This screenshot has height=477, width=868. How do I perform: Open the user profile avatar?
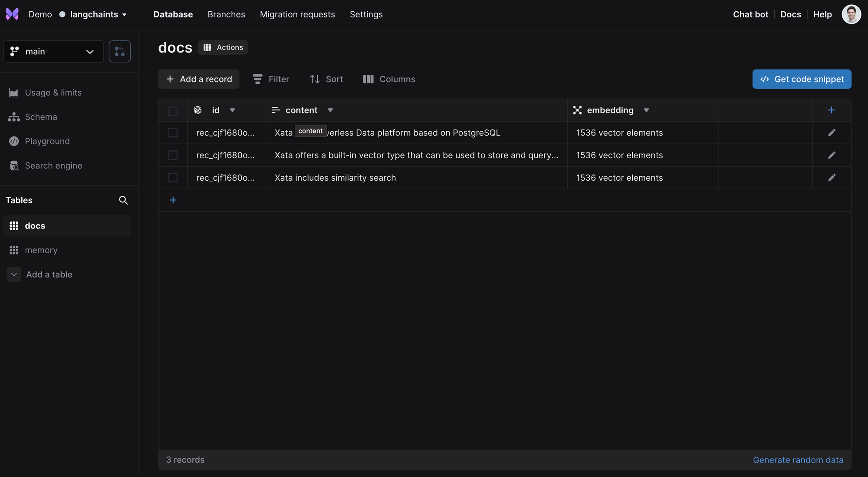(851, 14)
